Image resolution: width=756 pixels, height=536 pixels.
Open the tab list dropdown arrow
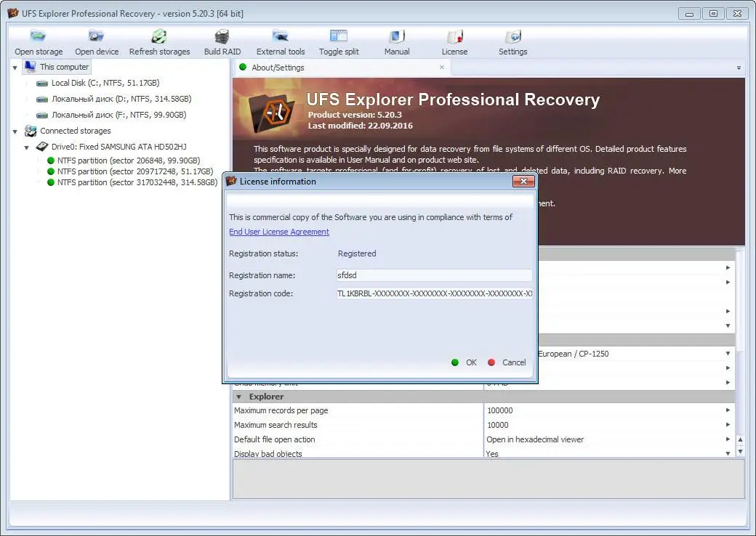coord(739,68)
